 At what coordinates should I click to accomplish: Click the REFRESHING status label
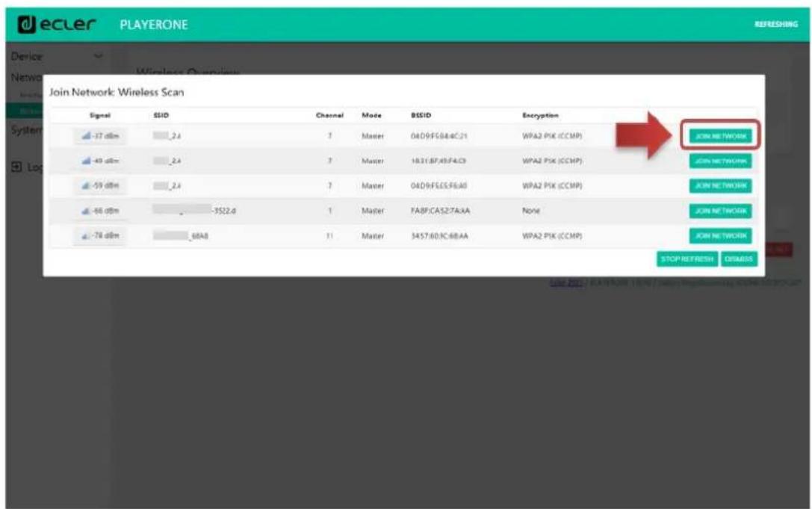coord(777,23)
